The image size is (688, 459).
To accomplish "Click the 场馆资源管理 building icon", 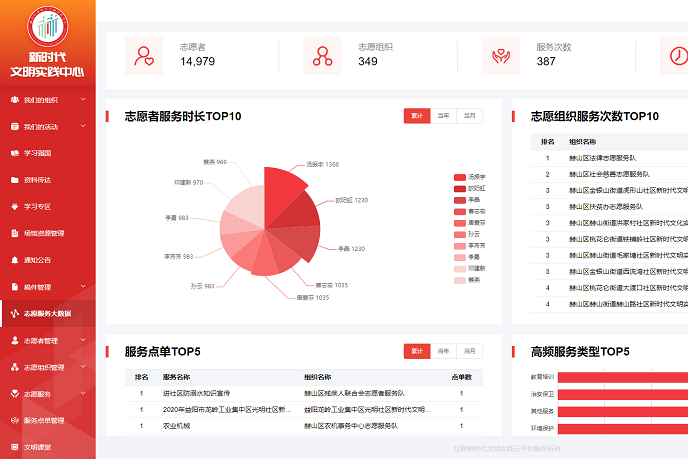I will [x=15, y=233].
